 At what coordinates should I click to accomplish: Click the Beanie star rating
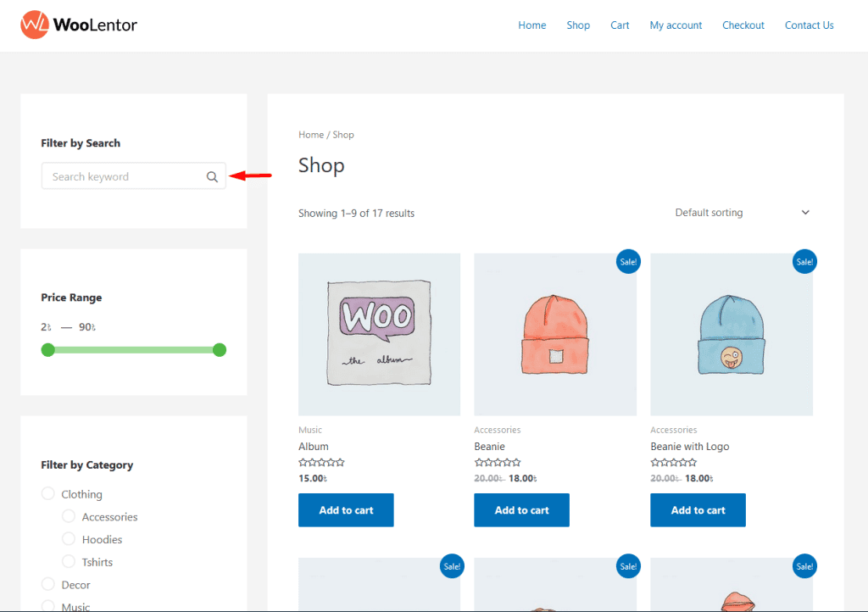coord(498,463)
